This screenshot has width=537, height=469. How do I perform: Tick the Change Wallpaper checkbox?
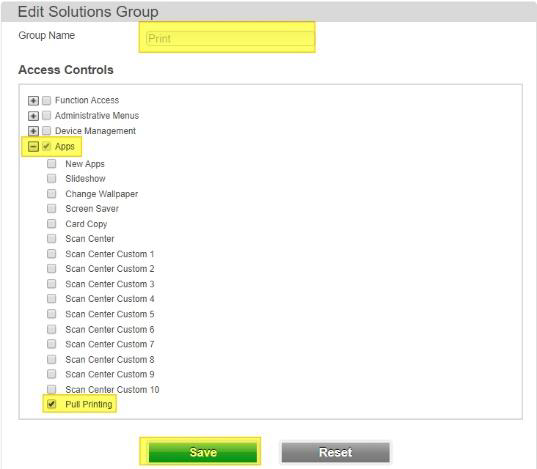52,194
